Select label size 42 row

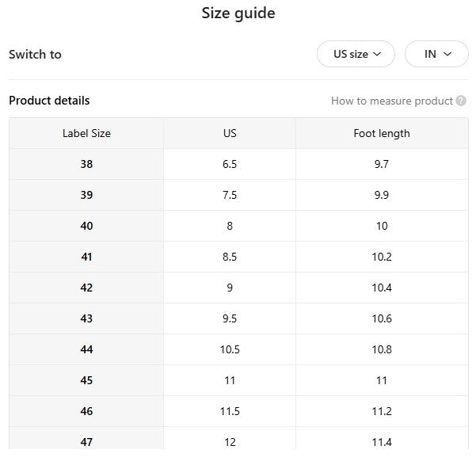click(86, 288)
